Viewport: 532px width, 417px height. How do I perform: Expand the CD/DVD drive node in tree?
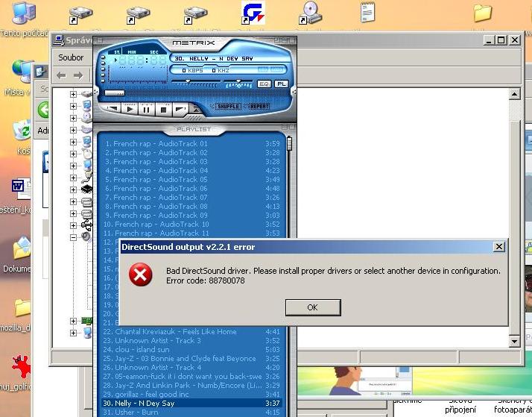tap(73, 118)
